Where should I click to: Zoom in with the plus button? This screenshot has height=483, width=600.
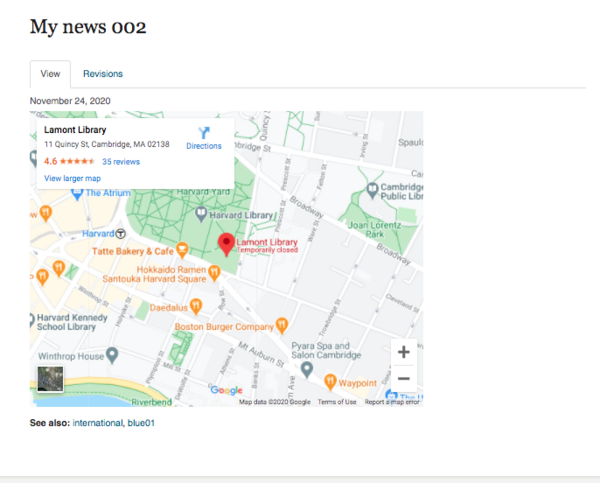[403, 352]
